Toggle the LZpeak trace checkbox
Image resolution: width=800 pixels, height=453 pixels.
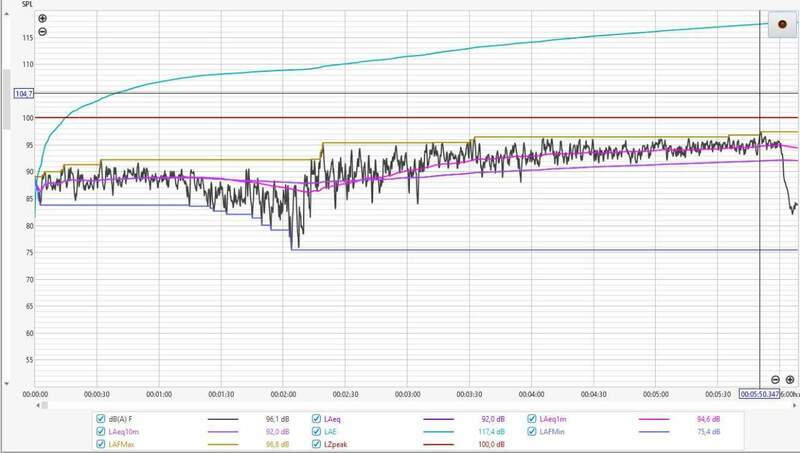(x=317, y=444)
